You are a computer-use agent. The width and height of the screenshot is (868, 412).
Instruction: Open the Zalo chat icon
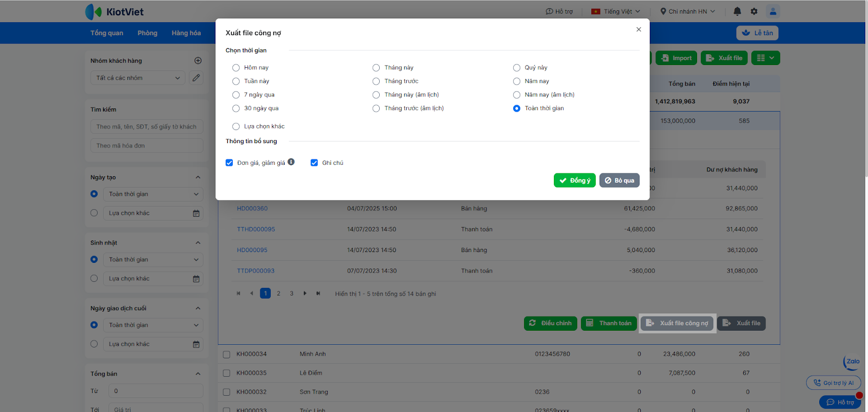pos(852,362)
